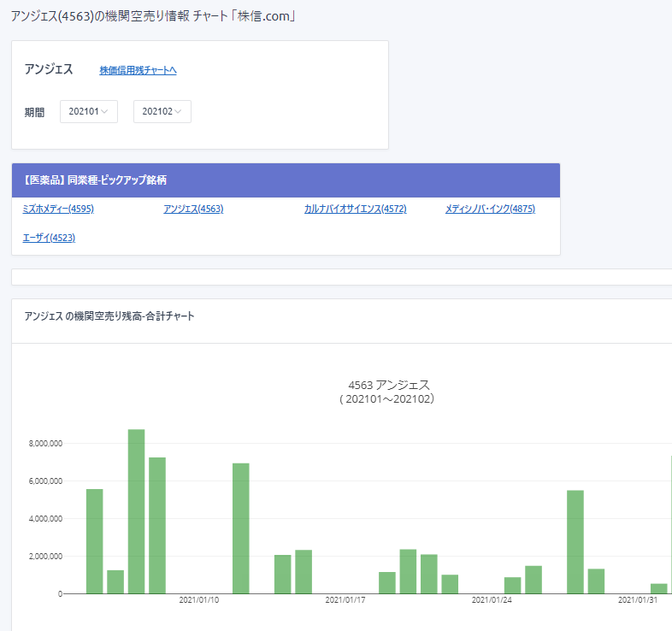The width and height of the screenshot is (672, 631).
Task: Select the tall bar left of 2021/01/31
Action: tap(575, 541)
